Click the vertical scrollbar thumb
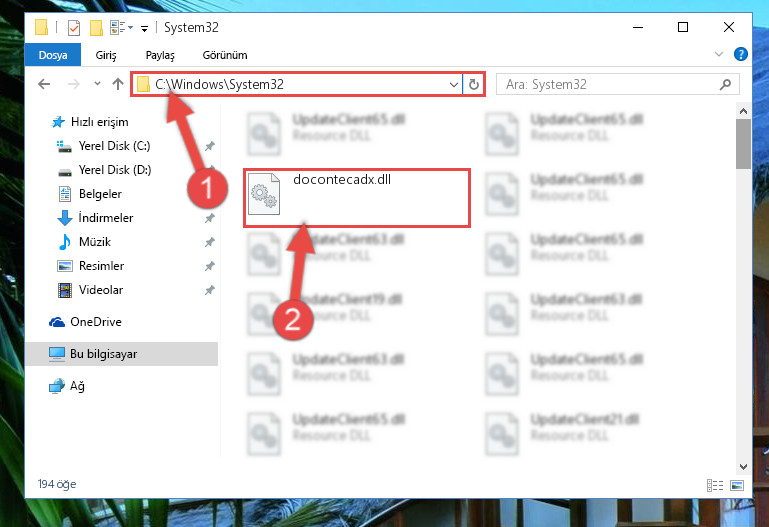 coord(743,144)
